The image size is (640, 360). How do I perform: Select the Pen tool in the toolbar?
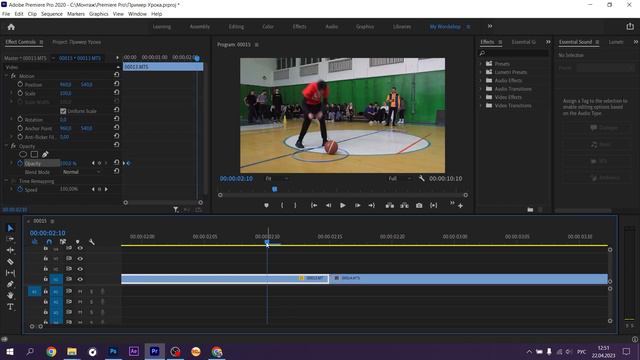point(10,284)
